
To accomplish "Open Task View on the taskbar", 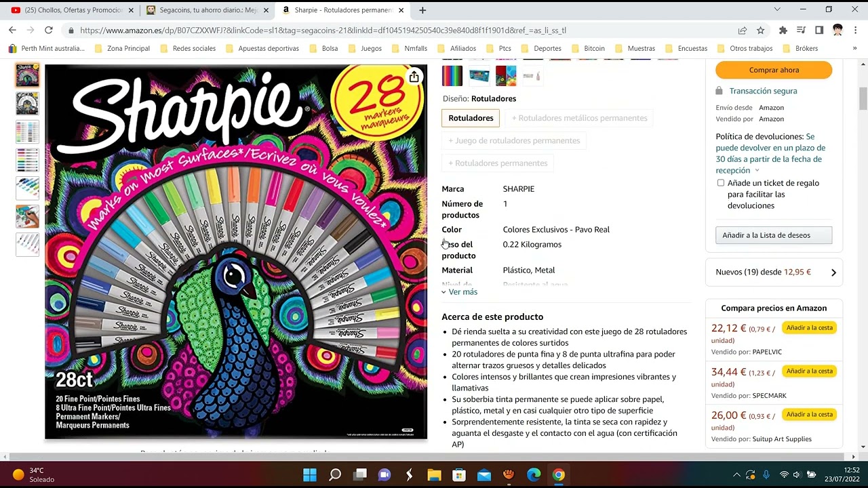I will click(360, 474).
